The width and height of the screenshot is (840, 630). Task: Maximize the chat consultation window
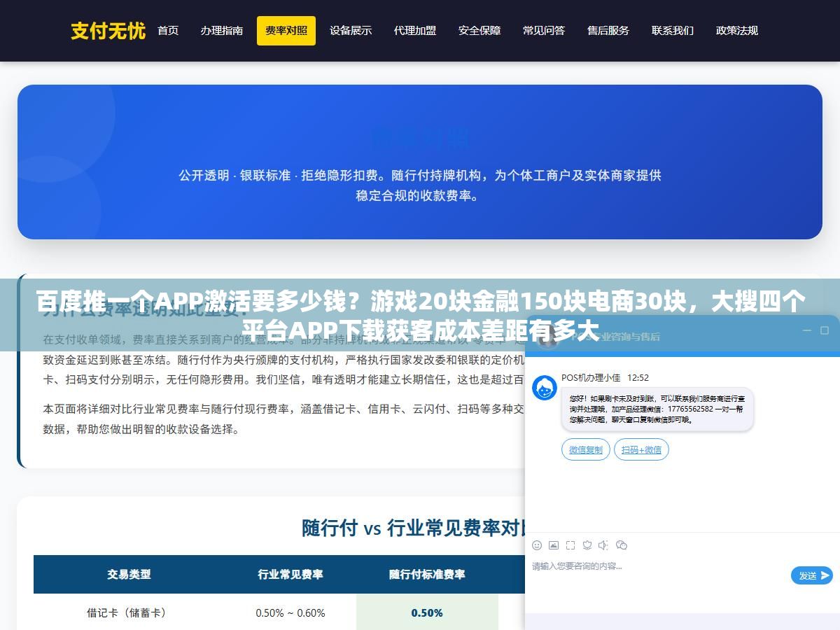(825, 330)
